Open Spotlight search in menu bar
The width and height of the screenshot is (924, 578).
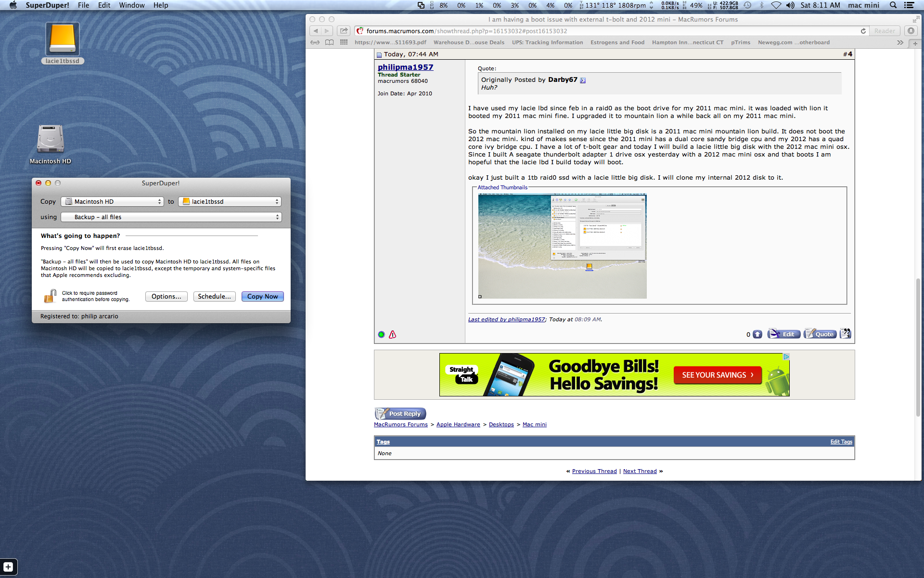pyautogui.click(x=893, y=5)
